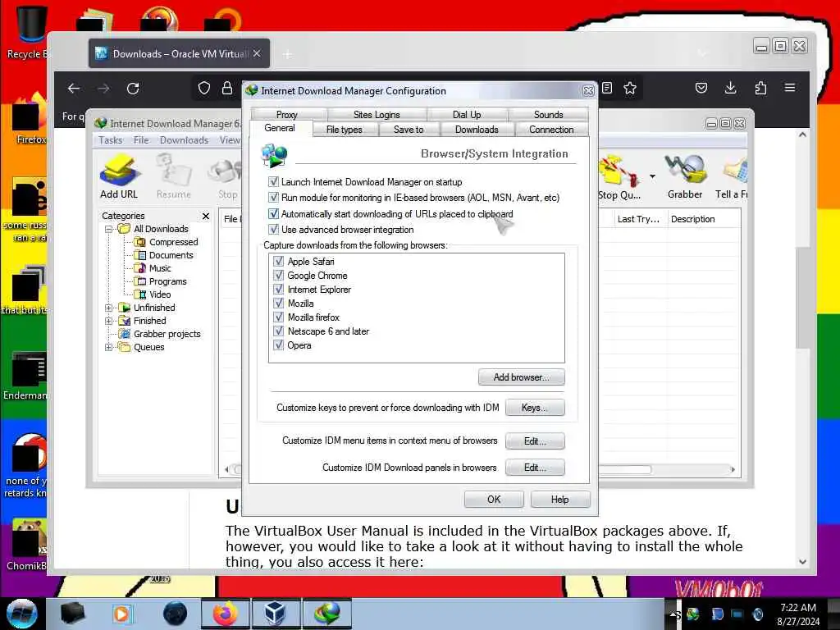Click the Stop Queue icon in IDM toolbar
Image resolution: width=840 pixels, height=630 pixels.
click(620, 177)
